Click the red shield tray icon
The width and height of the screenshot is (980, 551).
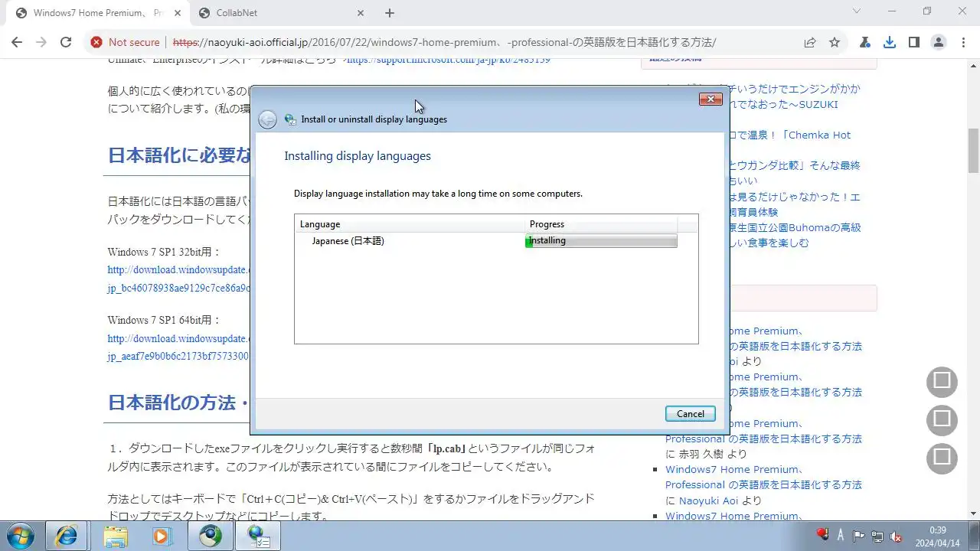[822, 535]
